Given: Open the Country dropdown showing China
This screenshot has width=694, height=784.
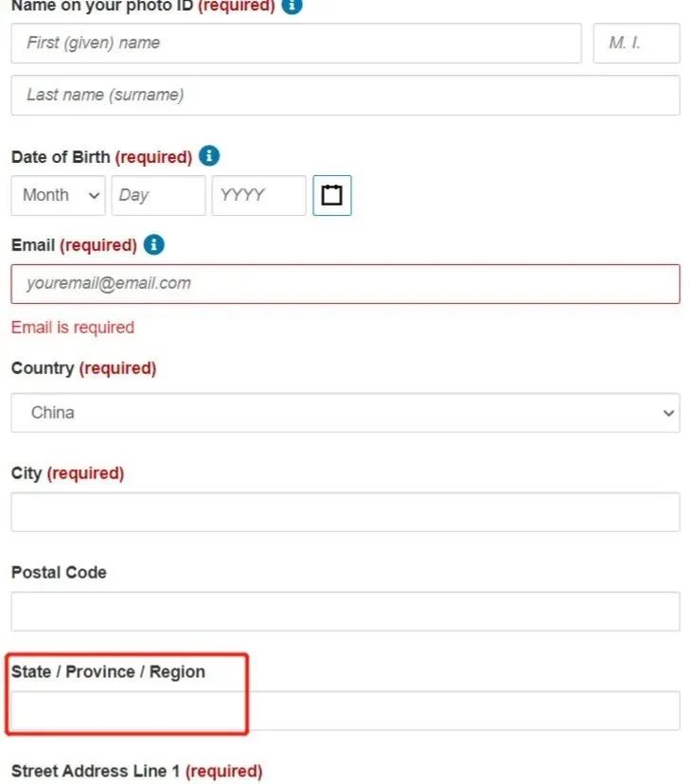Looking at the screenshot, I should click(x=345, y=413).
